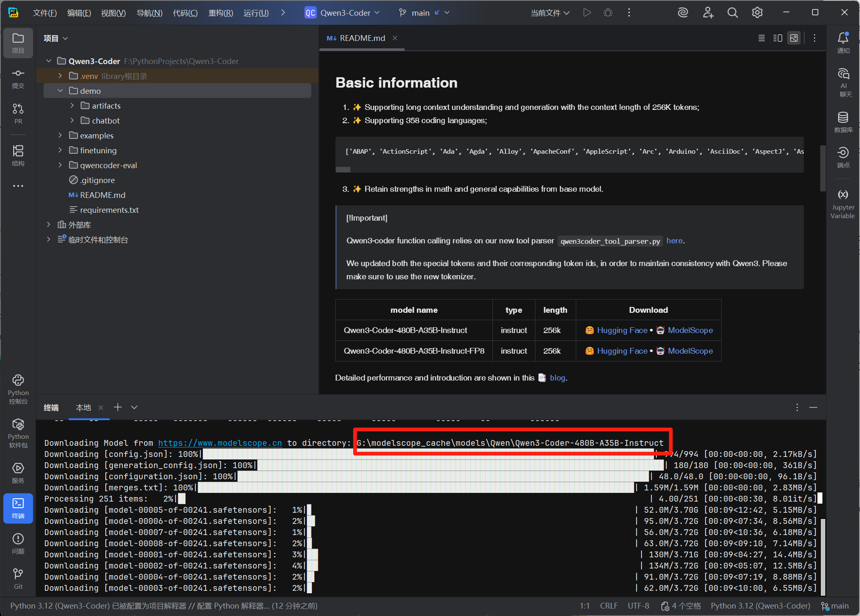The height and width of the screenshot is (616, 860).
Task: Open new terminal options dropdown arrow
Action: pyautogui.click(x=134, y=407)
